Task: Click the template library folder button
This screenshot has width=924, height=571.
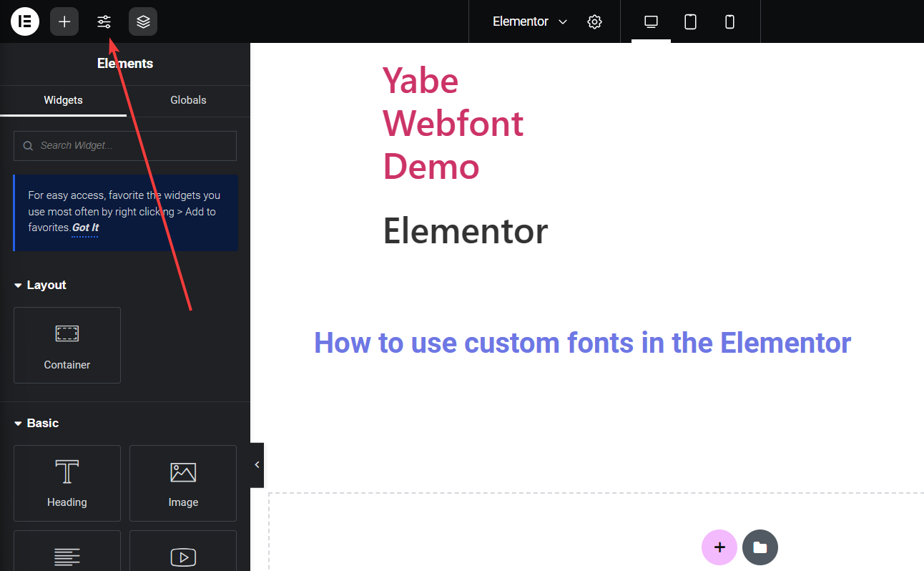Action: (760, 547)
